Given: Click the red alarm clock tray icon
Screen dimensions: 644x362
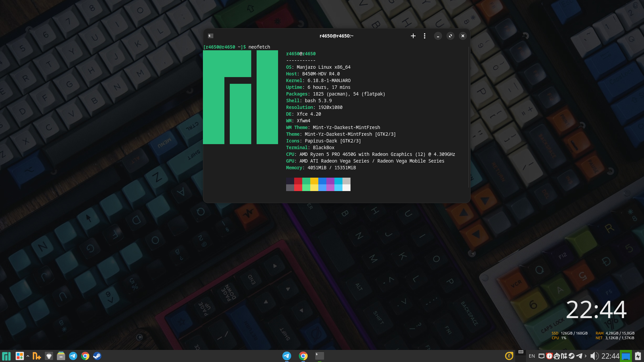Looking at the screenshot, I should click(549, 356).
